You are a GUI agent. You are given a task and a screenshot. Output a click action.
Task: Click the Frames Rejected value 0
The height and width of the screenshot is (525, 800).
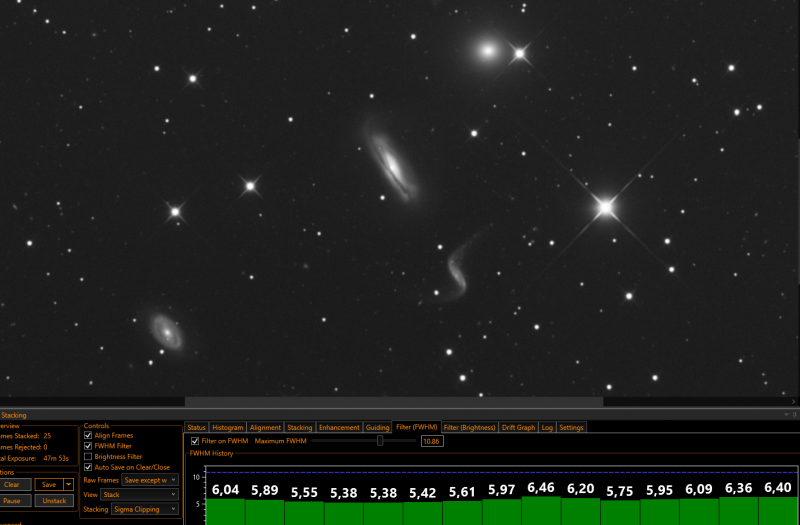(45, 447)
